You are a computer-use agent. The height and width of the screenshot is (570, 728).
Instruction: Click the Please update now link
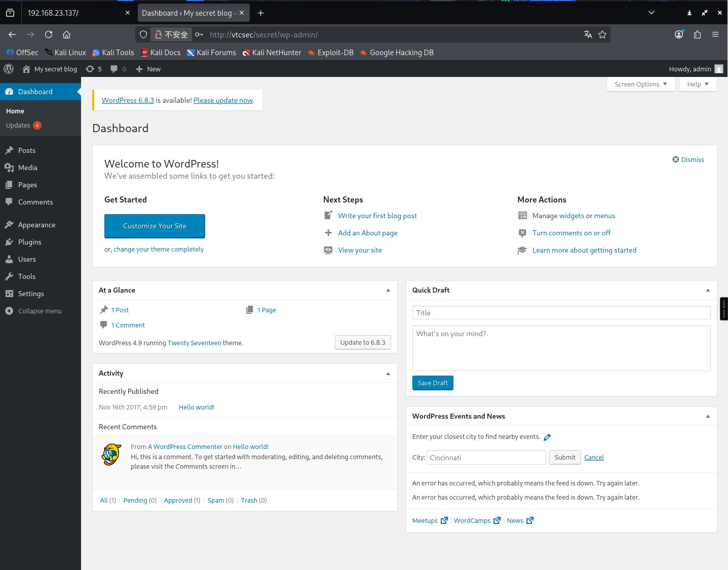click(223, 100)
